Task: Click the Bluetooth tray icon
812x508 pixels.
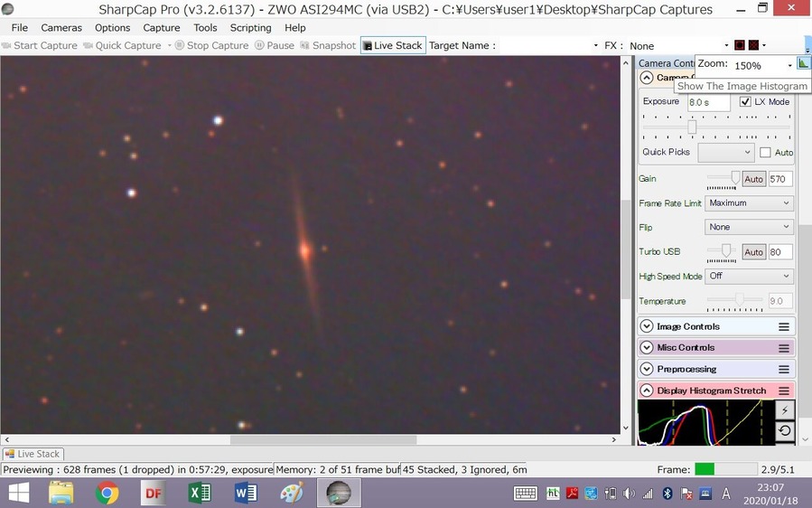Action: [667, 493]
